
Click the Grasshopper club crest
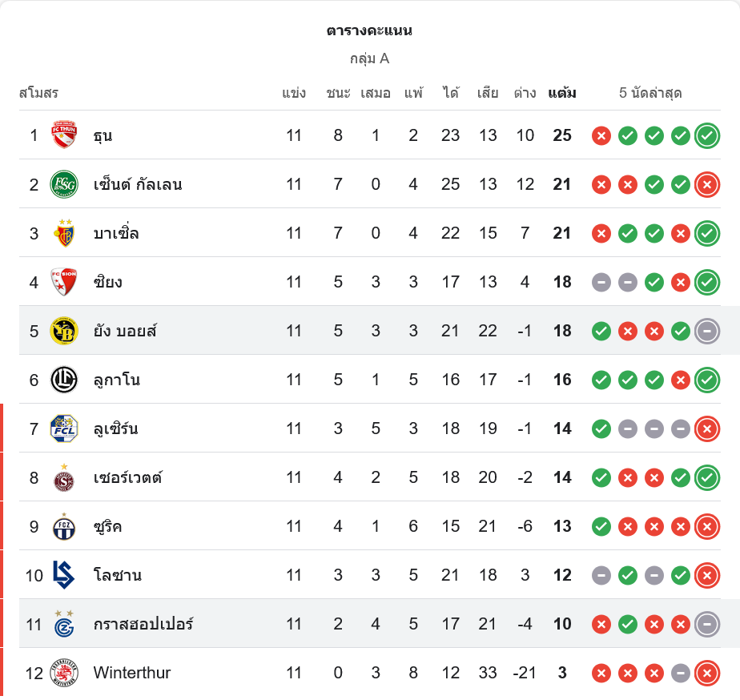(x=64, y=624)
